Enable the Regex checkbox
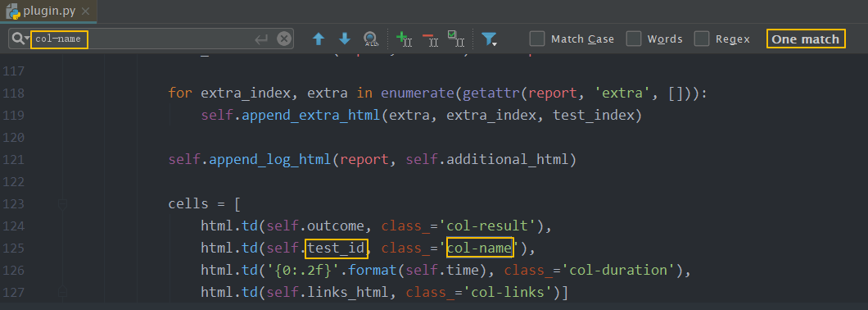Image resolution: width=868 pixels, height=310 pixels. (702, 39)
